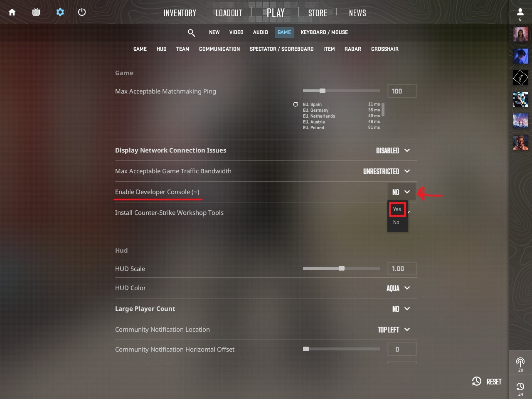
Task: Select No in developer console dropdown list
Action: coord(397,222)
